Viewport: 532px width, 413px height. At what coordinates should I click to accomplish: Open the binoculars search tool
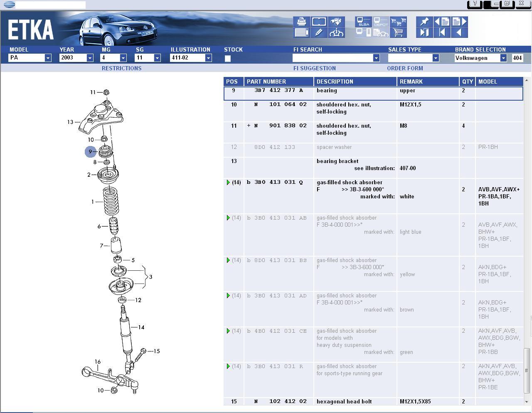coord(336,22)
